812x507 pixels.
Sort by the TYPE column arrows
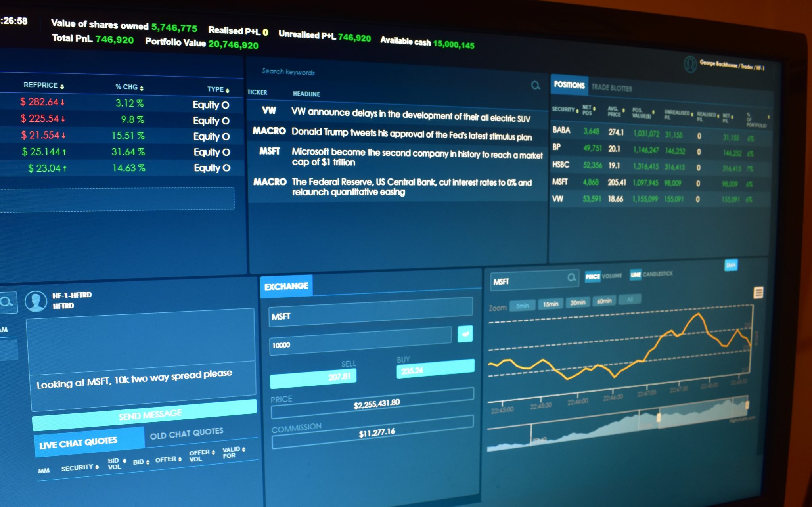tap(228, 90)
